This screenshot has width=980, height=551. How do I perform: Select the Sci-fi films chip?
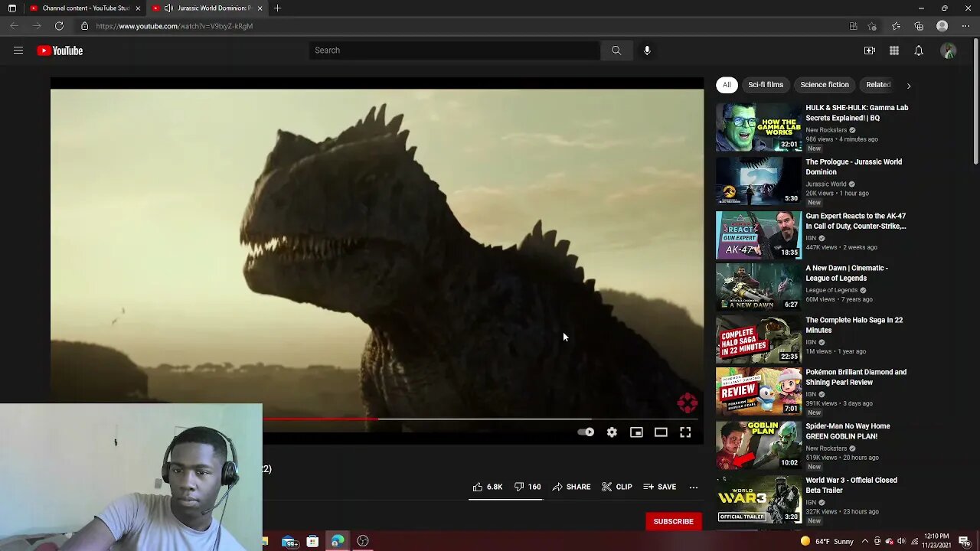(x=766, y=85)
